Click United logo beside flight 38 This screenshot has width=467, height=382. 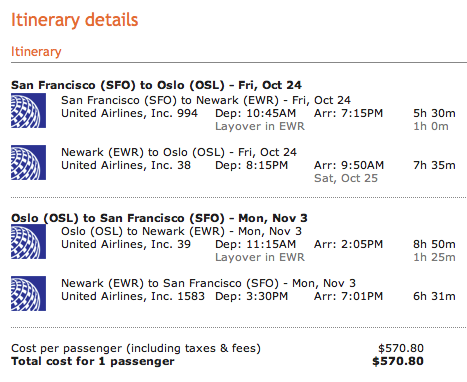[28, 162]
